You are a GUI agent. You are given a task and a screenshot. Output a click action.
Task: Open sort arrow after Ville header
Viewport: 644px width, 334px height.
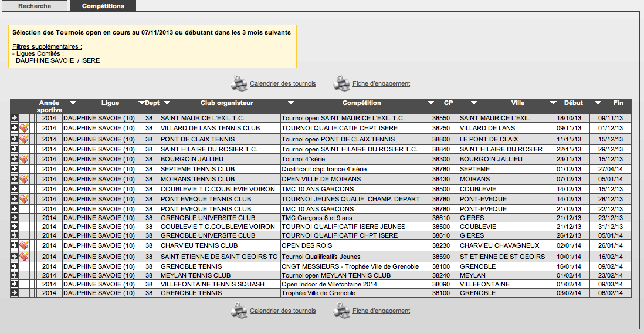[x=553, y=103]
